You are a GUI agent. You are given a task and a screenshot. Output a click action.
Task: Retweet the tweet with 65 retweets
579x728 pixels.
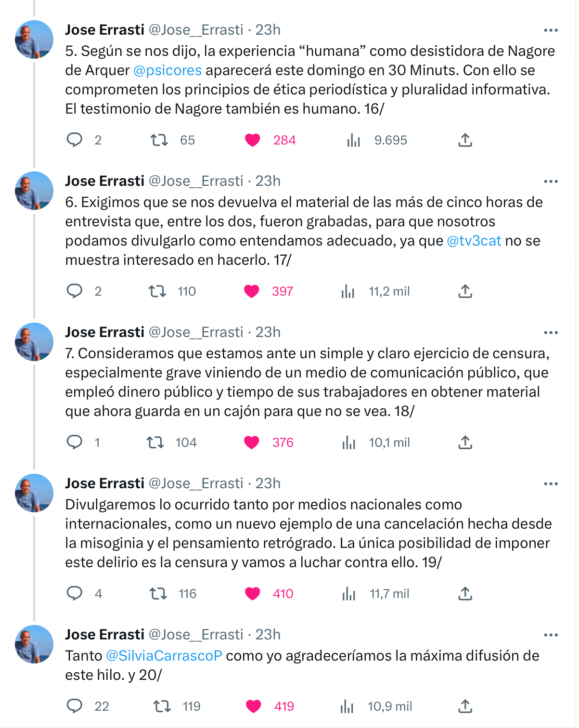(159, 140)
